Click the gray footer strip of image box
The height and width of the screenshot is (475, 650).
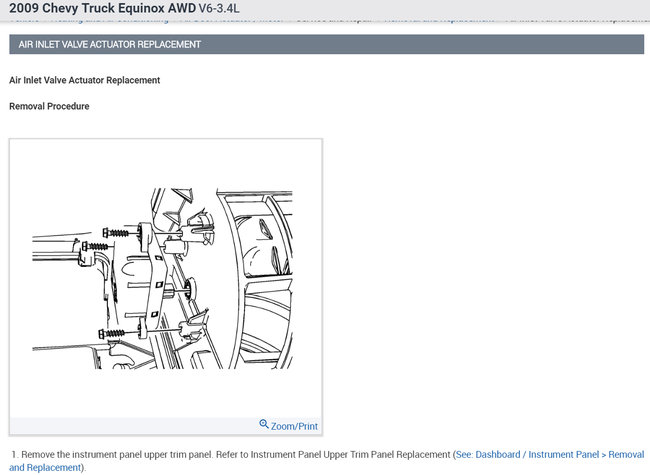(x=166, y=426)
